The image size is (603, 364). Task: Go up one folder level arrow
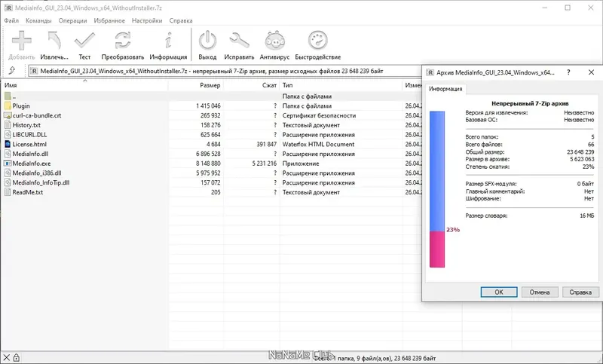(12, 71)
